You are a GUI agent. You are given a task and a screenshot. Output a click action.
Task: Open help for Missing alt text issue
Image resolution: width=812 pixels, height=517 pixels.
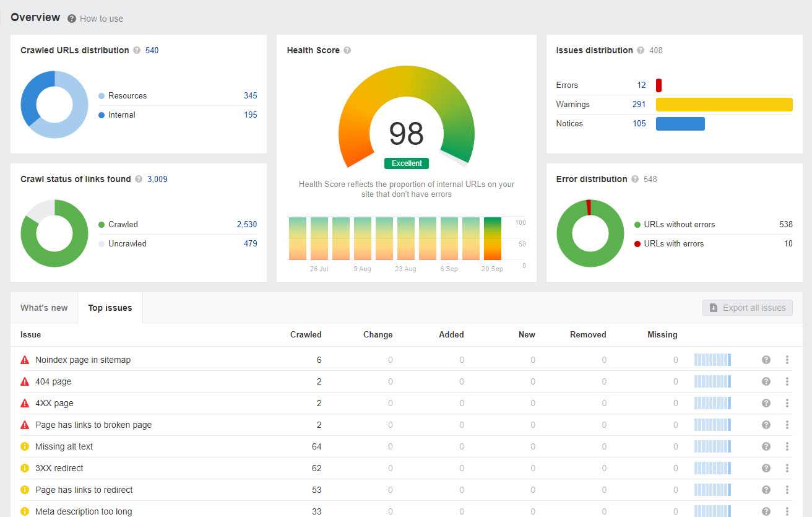[766, 446]
